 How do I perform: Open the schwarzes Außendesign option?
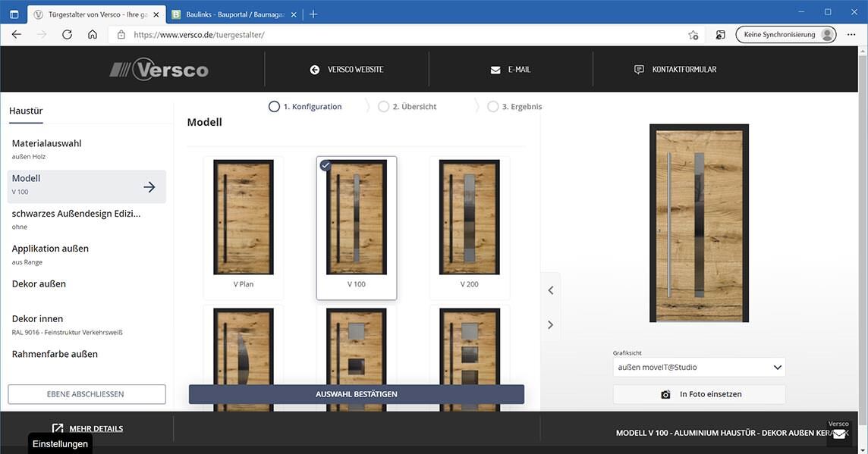coord(86,220)
